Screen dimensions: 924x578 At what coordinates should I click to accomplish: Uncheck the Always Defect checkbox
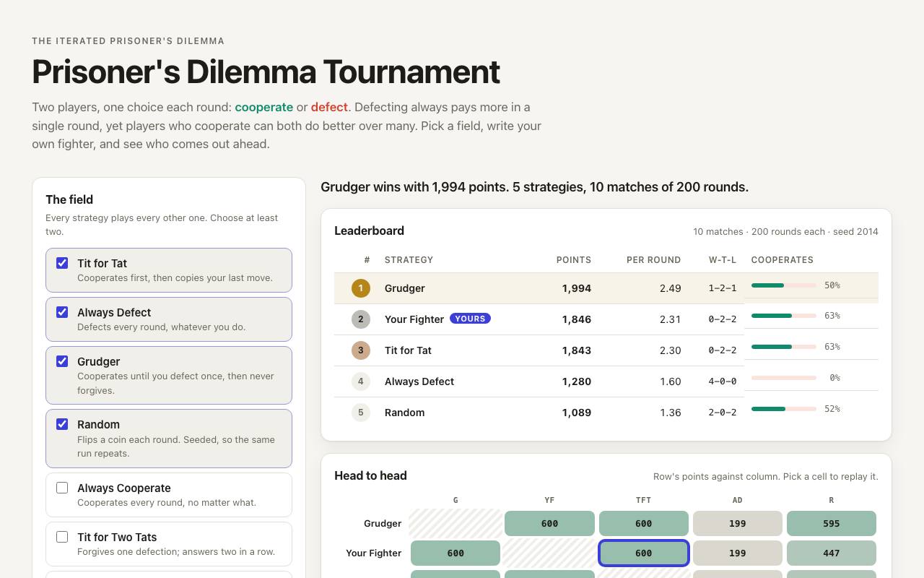click(x=62, y=312)
